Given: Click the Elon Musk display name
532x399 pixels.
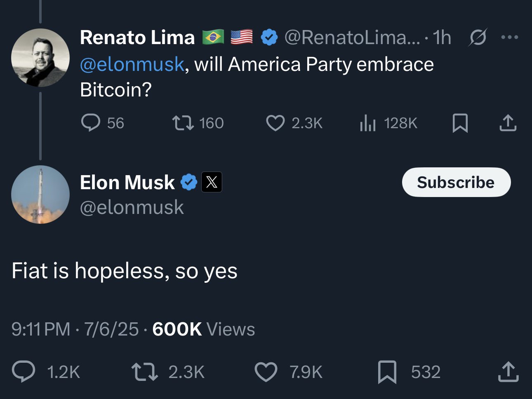Looking at the screenshot, I should (x=127, y=182).
